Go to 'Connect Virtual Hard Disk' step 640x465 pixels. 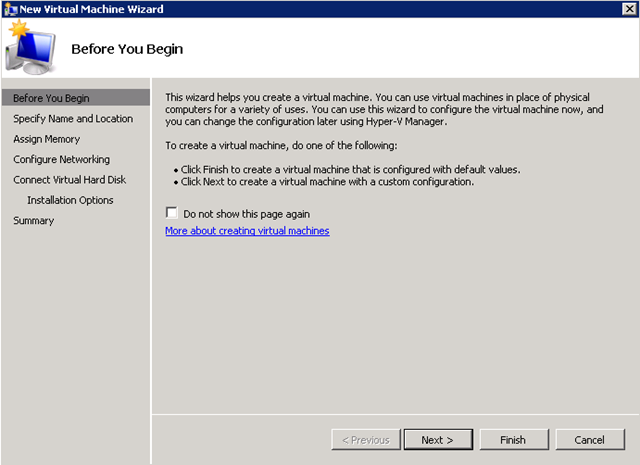pos(69,180)
